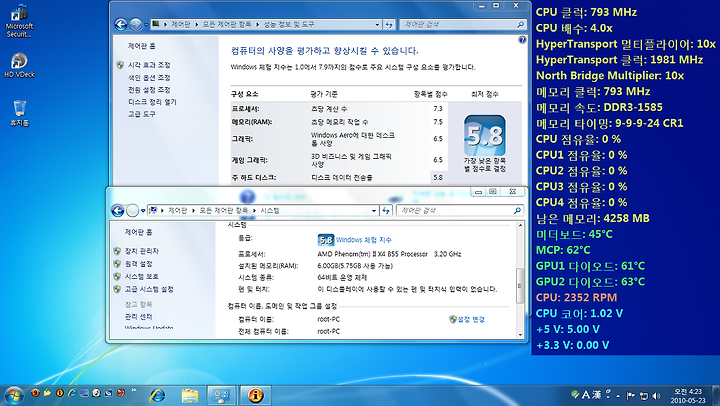This screenshot has width=720, height=406.
Task: Open 장치 관리자 in 시스템 sidebar
Action: pos(141,251)
